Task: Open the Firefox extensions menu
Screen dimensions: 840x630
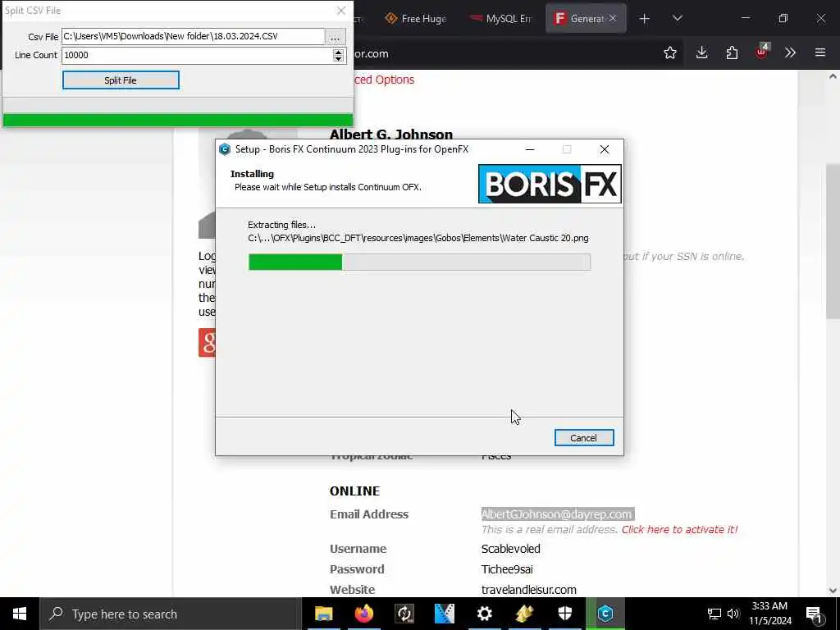Action: point(732,52)
